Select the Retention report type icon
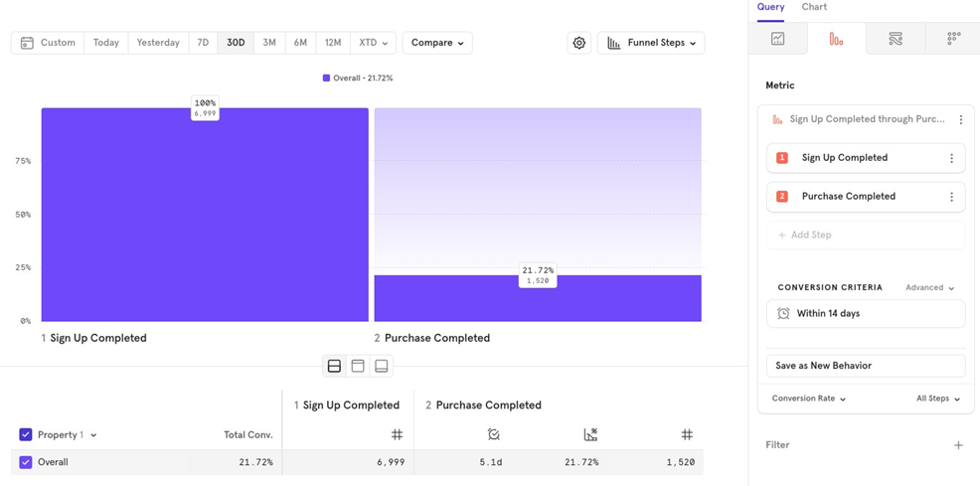 point(953,39)
